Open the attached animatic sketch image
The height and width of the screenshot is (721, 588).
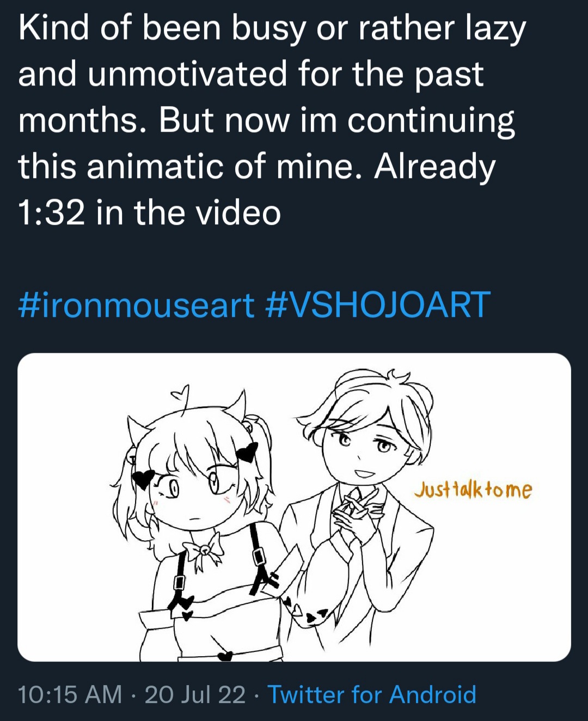[x=294, y=507]
